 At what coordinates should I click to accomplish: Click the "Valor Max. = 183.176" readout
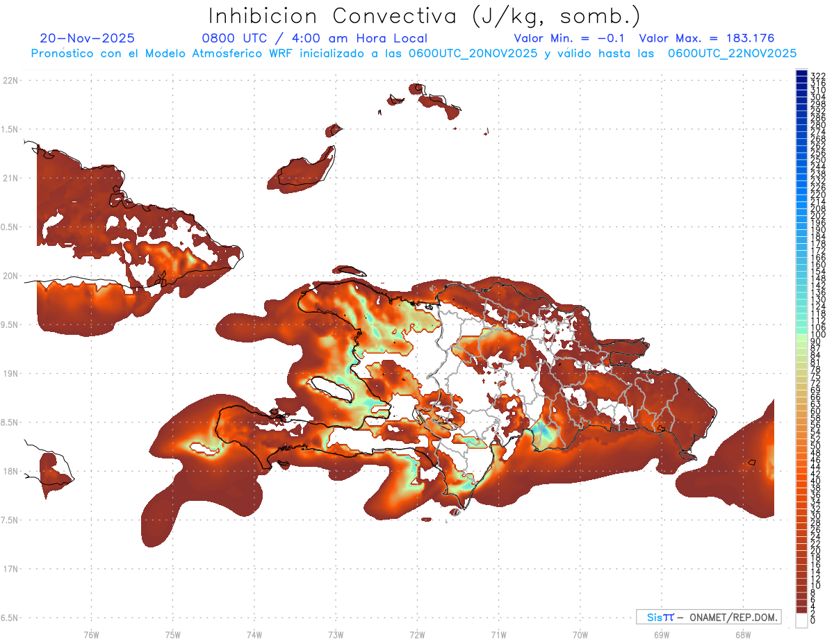(x=707, y=38)
